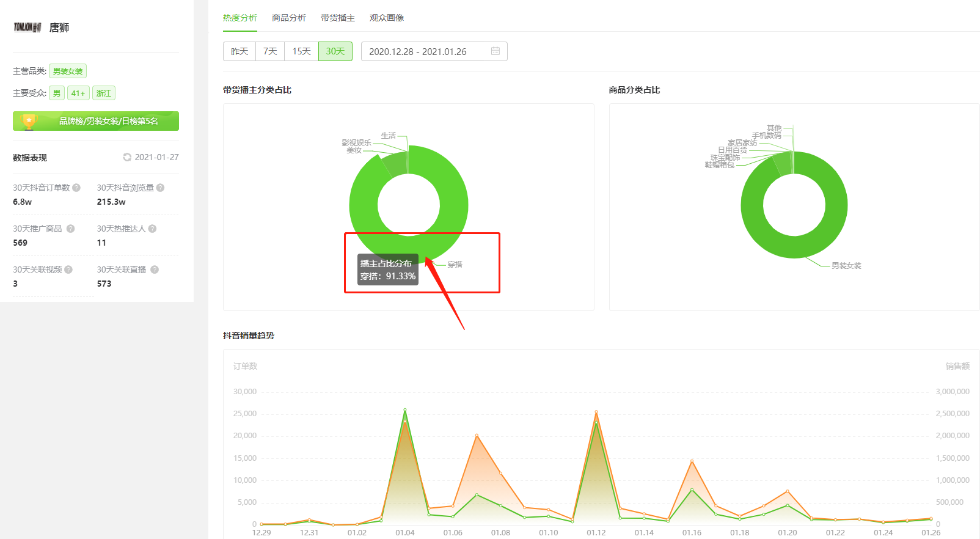Click the TONLION brand logo

[x=27, y=28]
